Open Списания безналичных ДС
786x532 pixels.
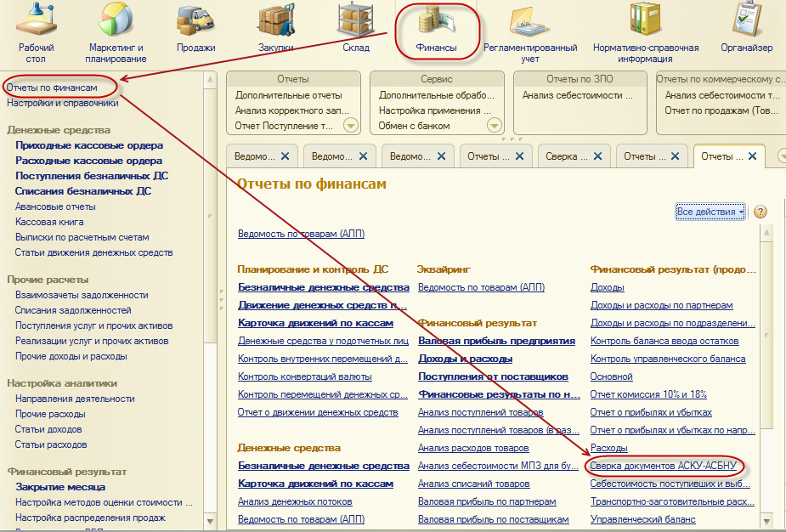(83, 191)
